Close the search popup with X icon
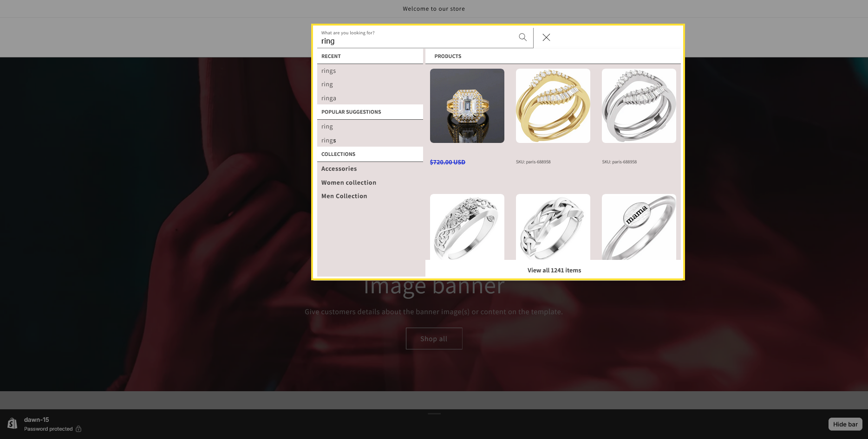This screenshot has width=868, height=439. pos(546,37)
